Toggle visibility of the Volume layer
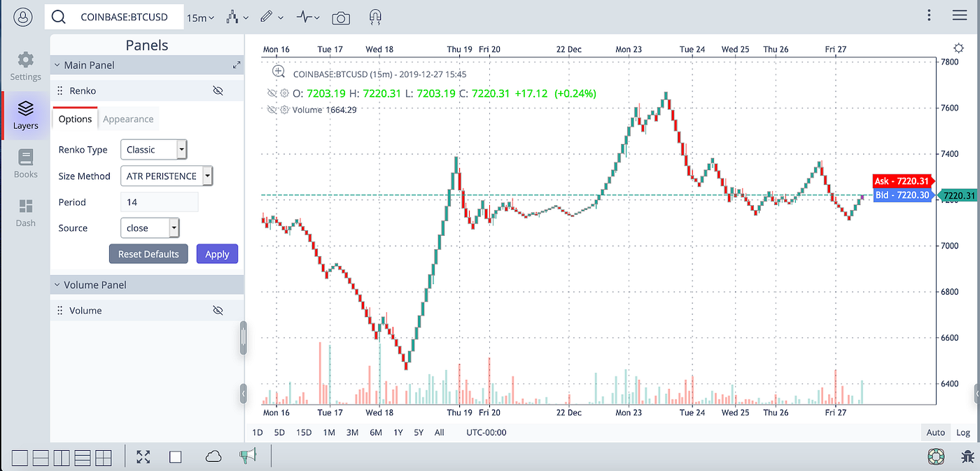Viewport: 980px width, 471px height. coord(218,310)
